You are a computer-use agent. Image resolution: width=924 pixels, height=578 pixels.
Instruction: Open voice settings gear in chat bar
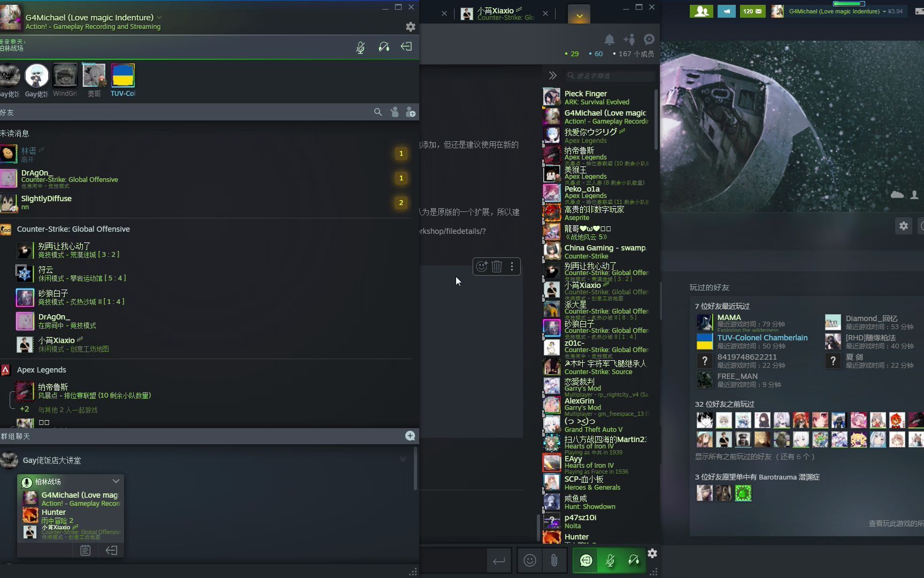pos(652,553)
